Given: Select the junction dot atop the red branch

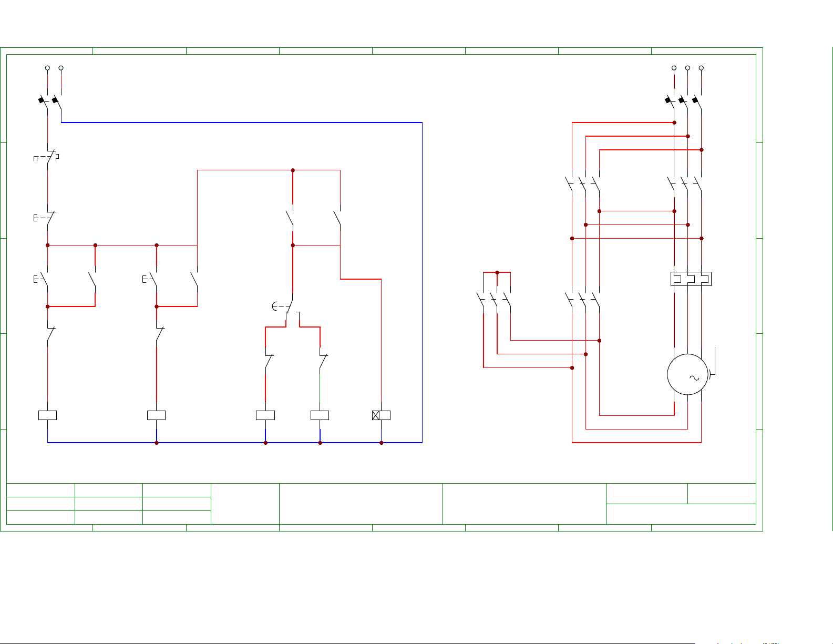Looking at the screenshot, I should [x=293, y=170].
